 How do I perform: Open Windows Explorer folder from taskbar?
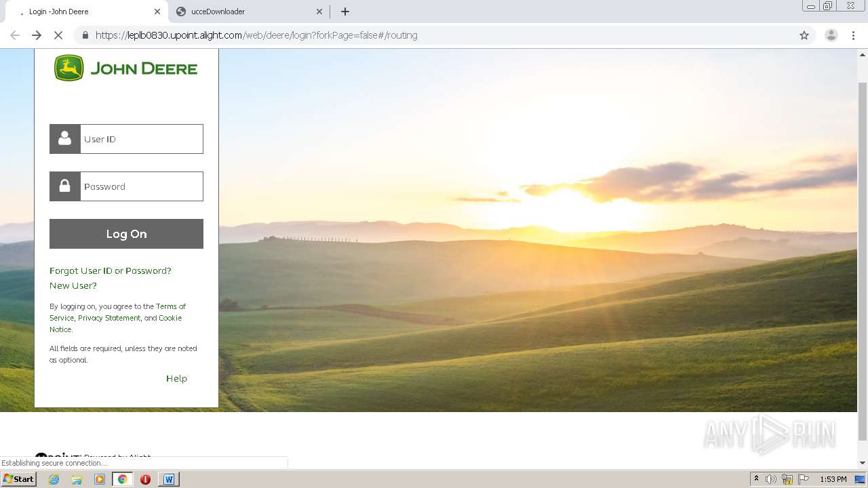click(77, 479)
